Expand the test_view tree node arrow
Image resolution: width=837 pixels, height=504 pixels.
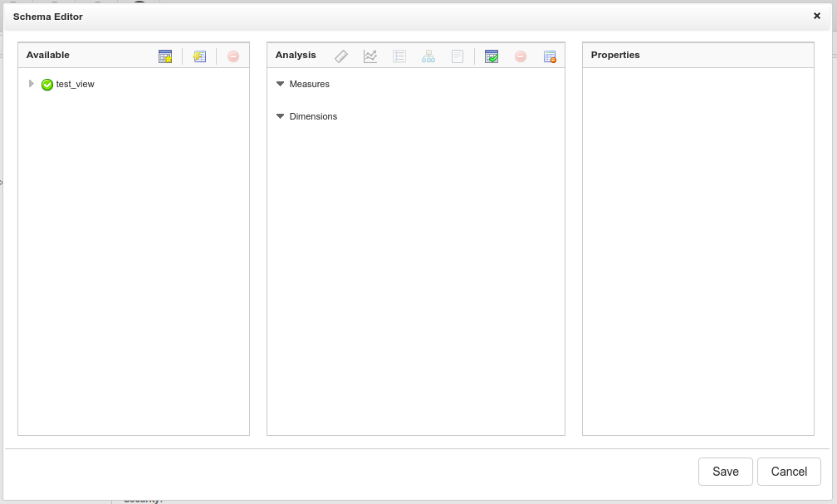[32, 84]
